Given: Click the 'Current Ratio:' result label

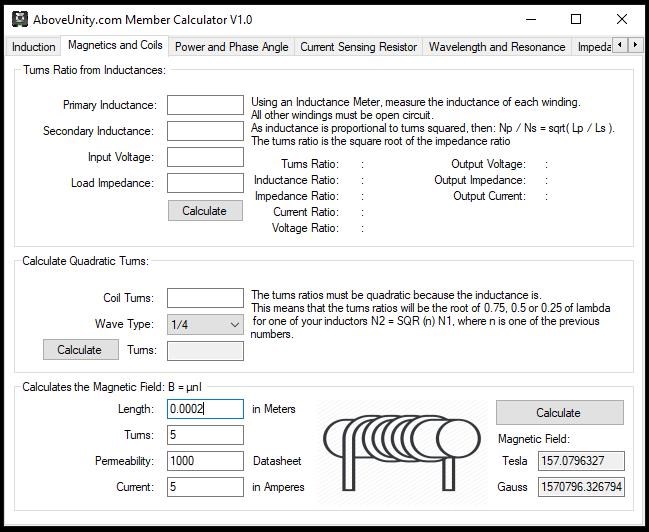Looking at the screenshot, I should pos(306,212).
